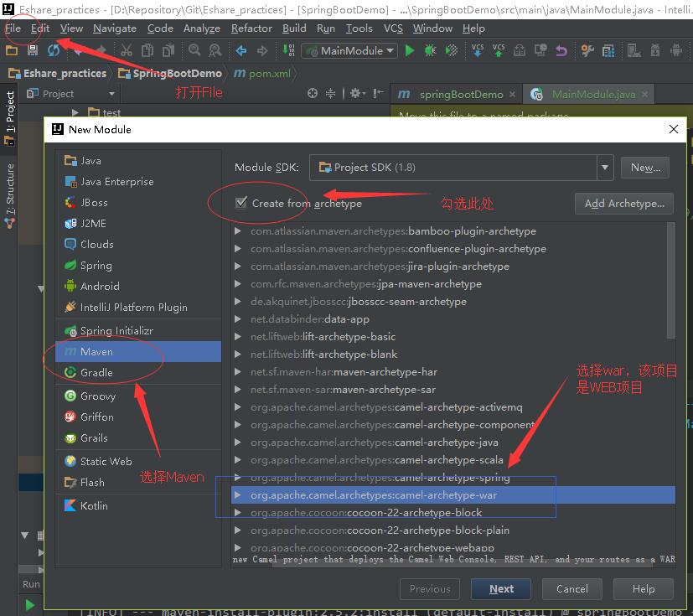Toggle Create from archetype checkbox
This screenshot has height=616, width=693.
[241, 203]
